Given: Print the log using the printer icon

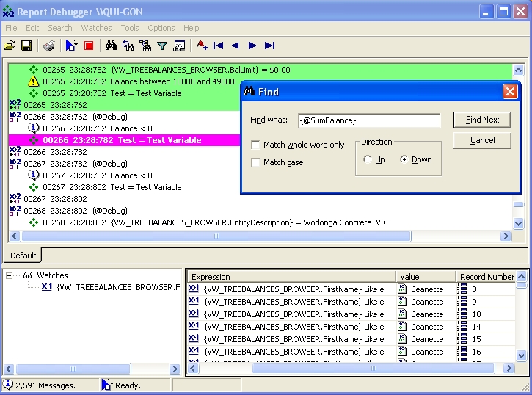Looking at the screenshot, I should (49, 46).
